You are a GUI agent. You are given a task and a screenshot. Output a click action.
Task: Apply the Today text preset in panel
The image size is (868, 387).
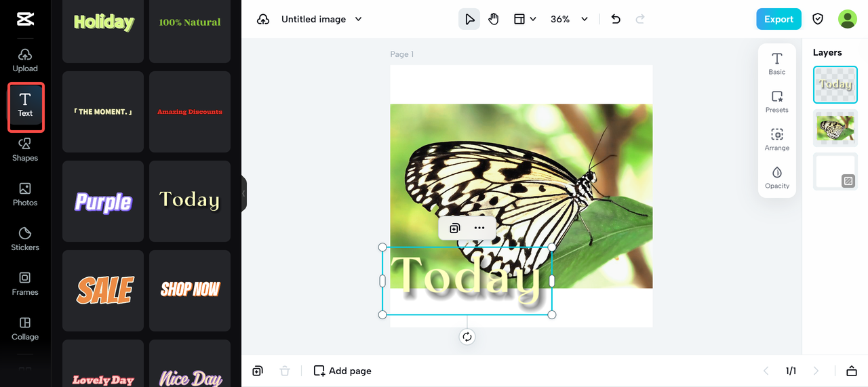pos(190,201)
